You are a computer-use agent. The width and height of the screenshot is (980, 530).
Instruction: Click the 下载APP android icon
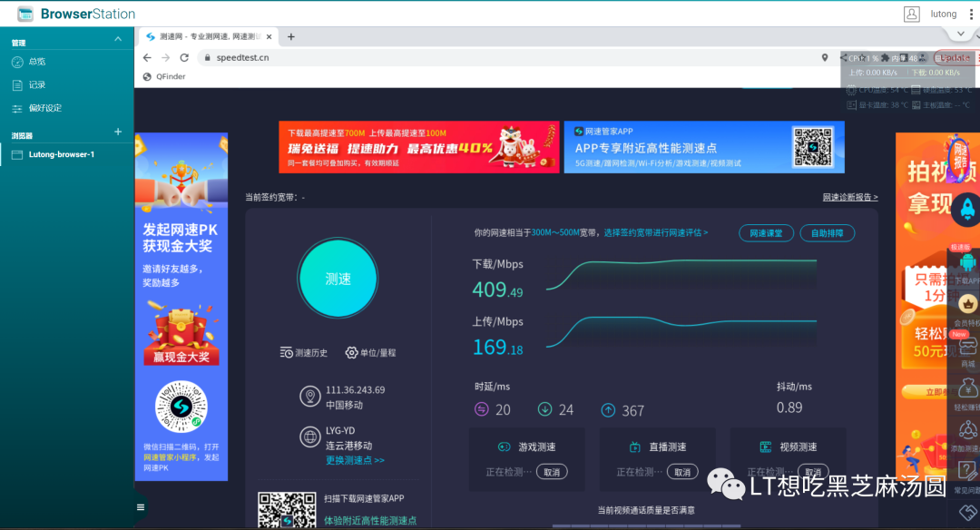(x=967, y=262)
